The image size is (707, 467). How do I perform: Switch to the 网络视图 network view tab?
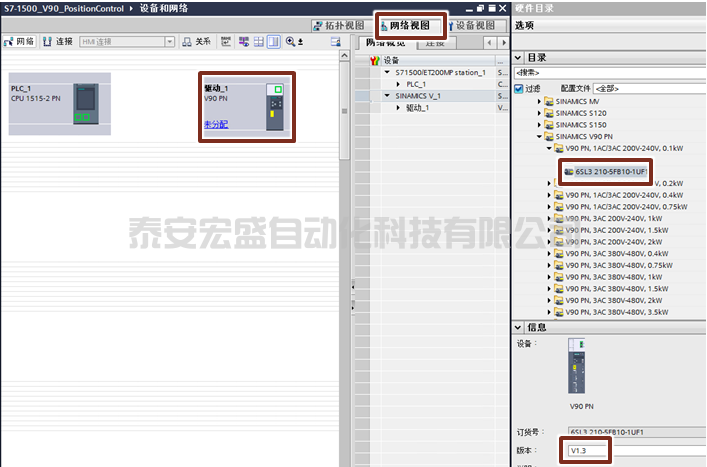[409, 26]
